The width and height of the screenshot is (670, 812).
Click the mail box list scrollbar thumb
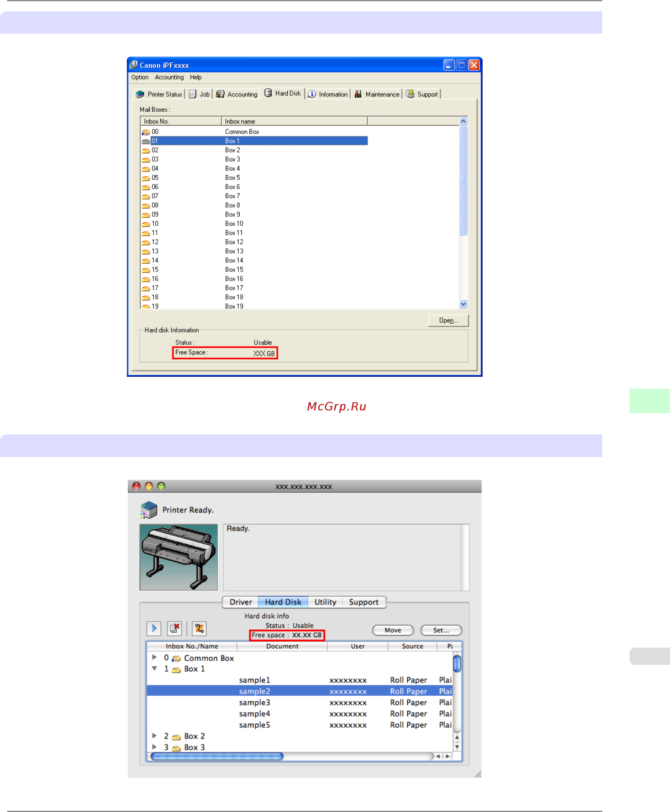click(x=463, y=180)
